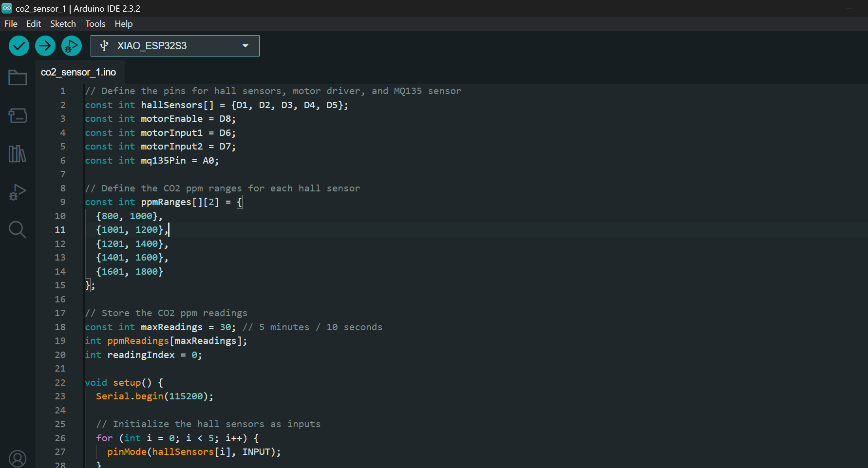Image resolution: width=868 pixels, height=468 pixels.
Task: Click 'motorInput2' on line 5
Action: 171,147
